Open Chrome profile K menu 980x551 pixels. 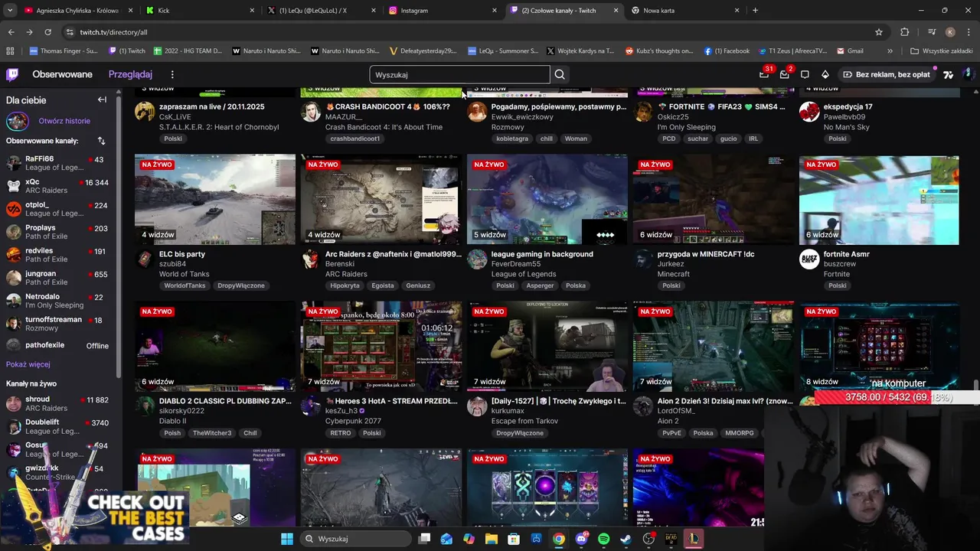[x=950, y=32]
